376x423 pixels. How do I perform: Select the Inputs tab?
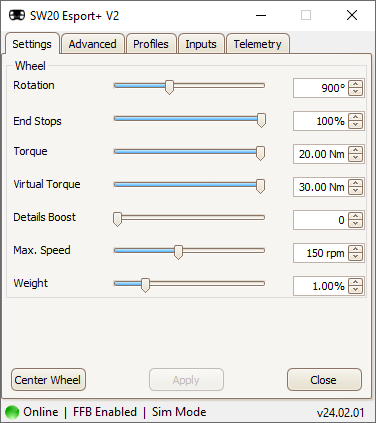201,44
